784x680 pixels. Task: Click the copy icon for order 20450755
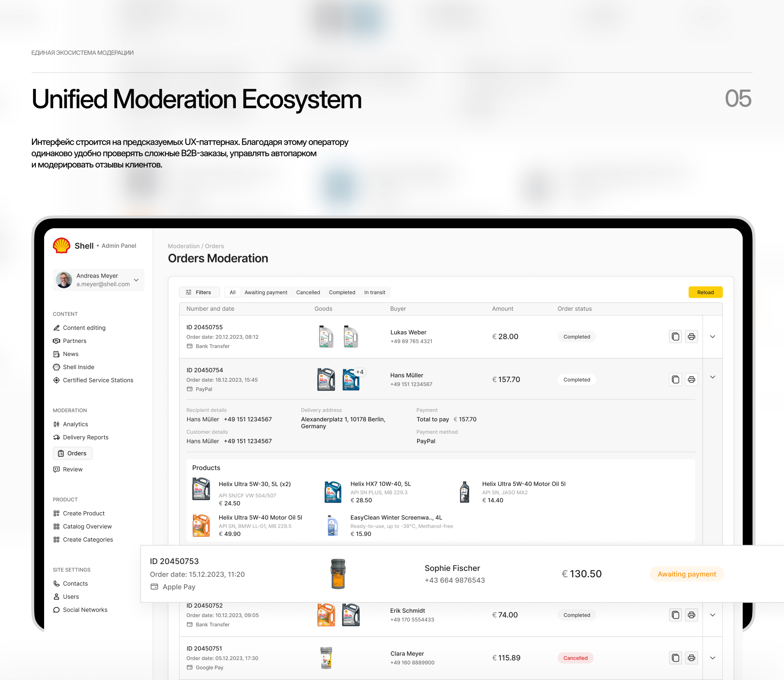676,336
